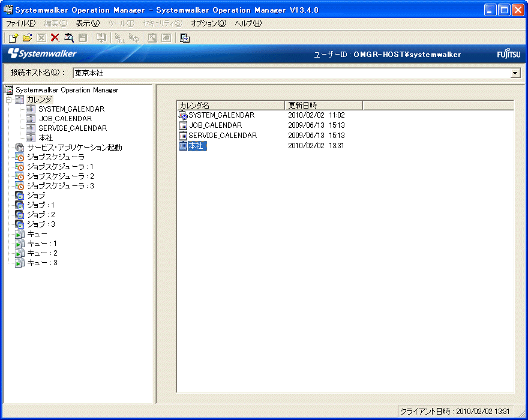
Task: Select サービス・アプリケーション起動 tree item
Action: (74, 148)
